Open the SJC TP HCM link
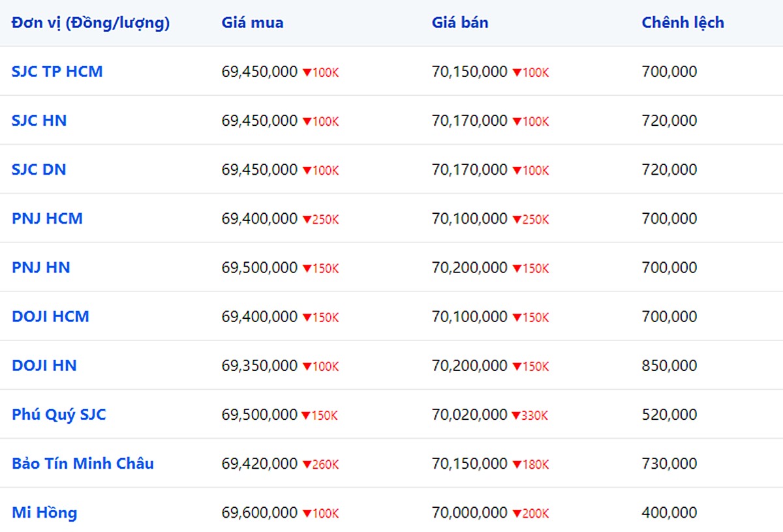 point(57,72)
